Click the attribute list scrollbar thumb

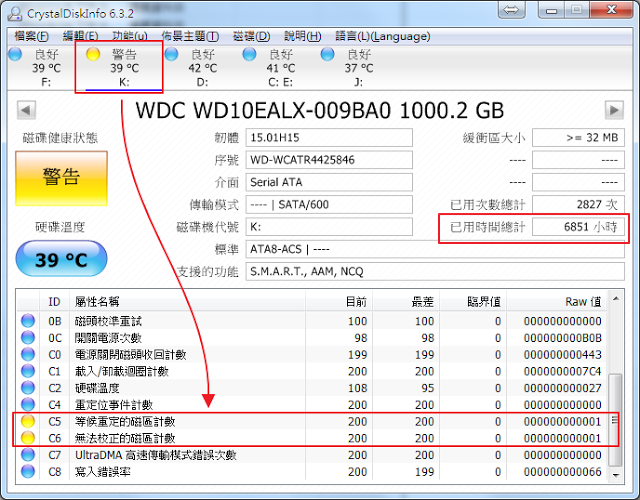tap(616, 420)
